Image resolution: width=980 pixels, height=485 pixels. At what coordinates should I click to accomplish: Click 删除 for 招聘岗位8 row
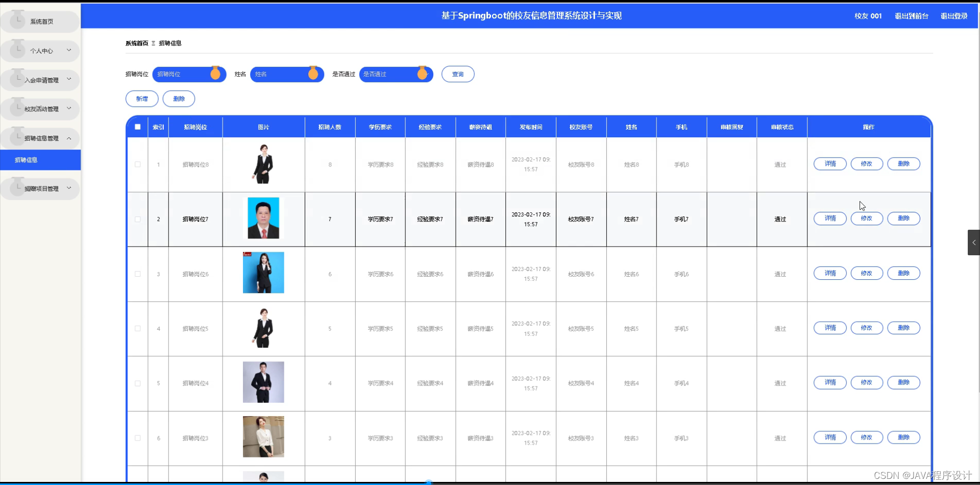pos(903,164)
